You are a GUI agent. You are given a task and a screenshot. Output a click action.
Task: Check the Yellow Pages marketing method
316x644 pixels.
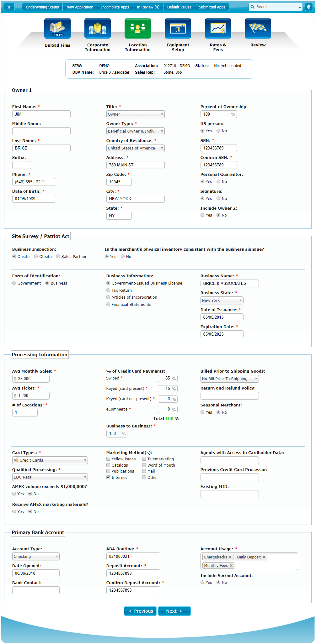[109, 459]
